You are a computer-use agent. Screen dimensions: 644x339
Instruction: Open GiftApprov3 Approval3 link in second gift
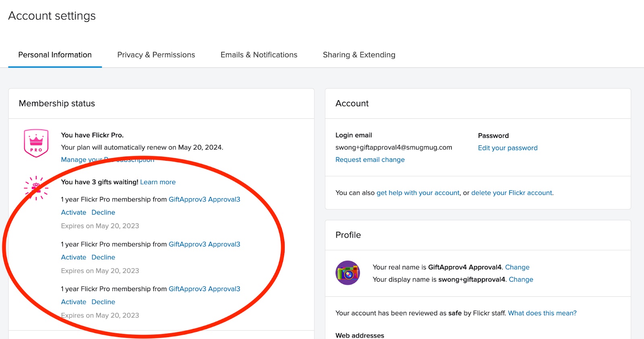[204, 244]
